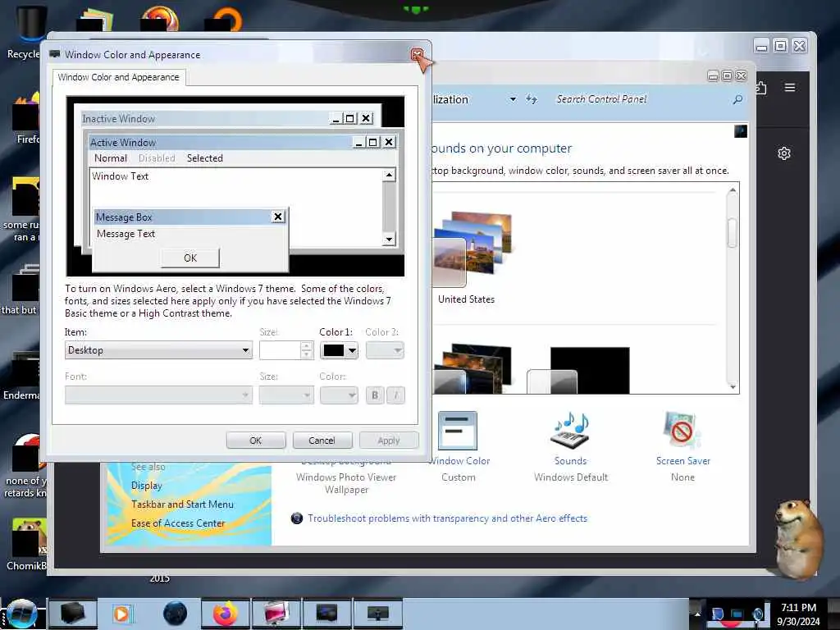Screen dimensions: 840x630
Task: Open the Color 1 black swatch dropdown
Action: tap(339, 350)
